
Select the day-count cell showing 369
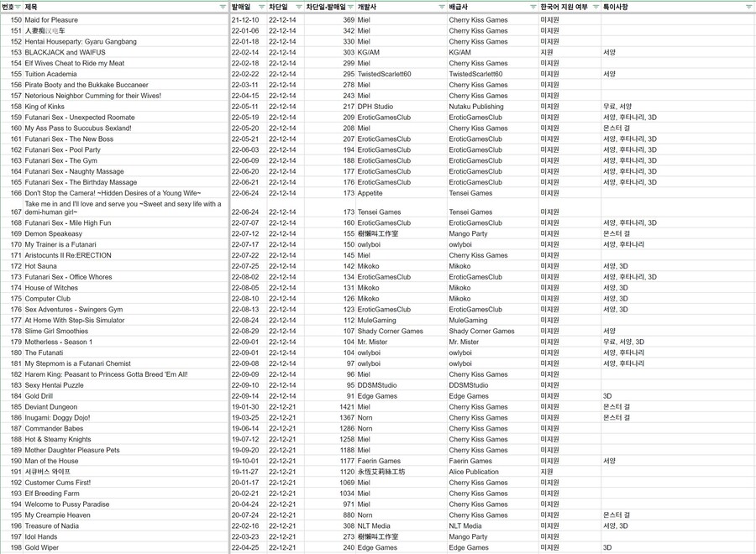[x=330, y=20]
